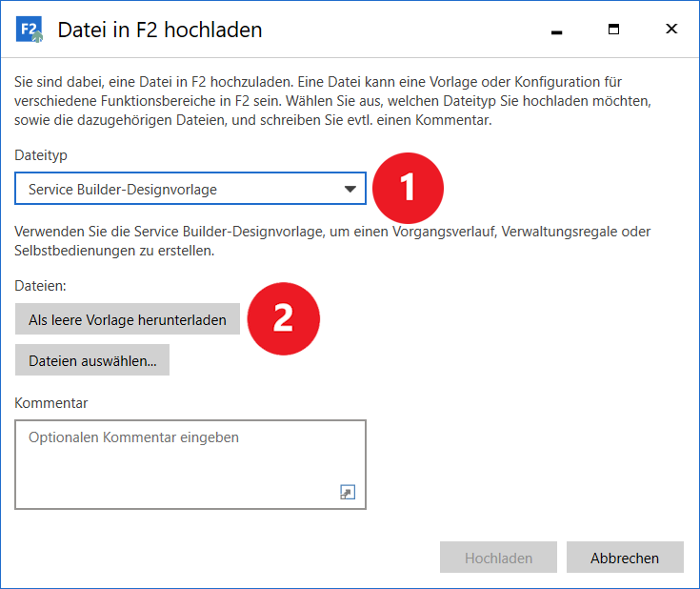Screen dimensions: 700x589
Task: Click the F2 application icon in title bar
Action: (30, 30)
